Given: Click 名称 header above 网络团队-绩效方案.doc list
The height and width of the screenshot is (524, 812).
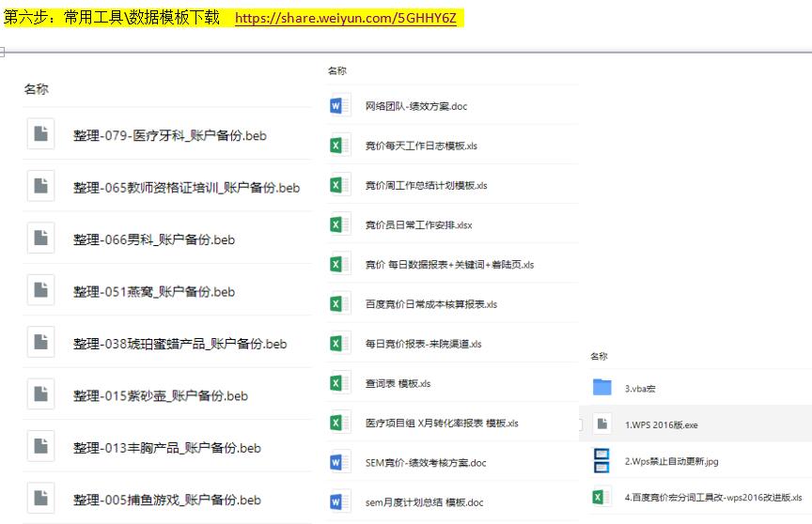Looking at the screenshot, I should coord(337,70).
